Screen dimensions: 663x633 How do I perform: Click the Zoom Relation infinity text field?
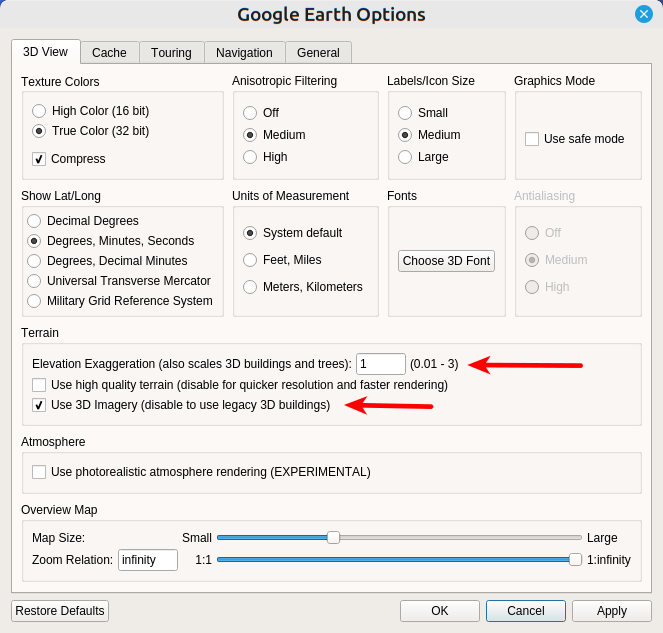pyautogui.click(x=148, y=560)
